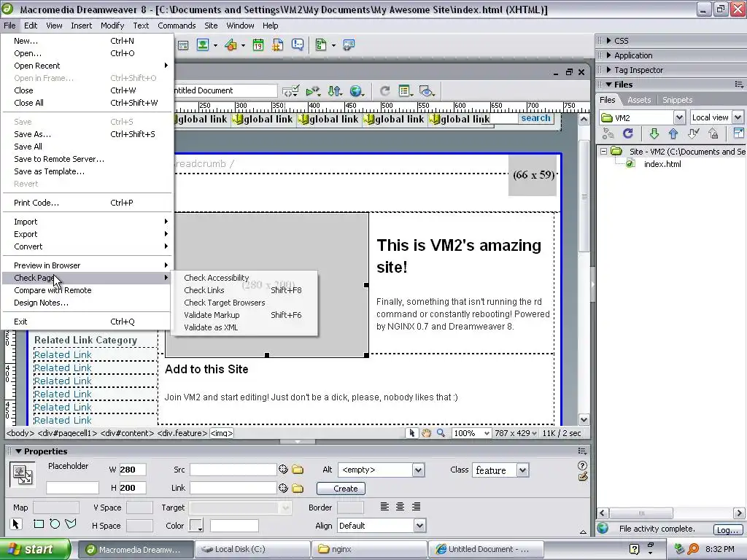Click the Check In icon with lock

[713, 134]
